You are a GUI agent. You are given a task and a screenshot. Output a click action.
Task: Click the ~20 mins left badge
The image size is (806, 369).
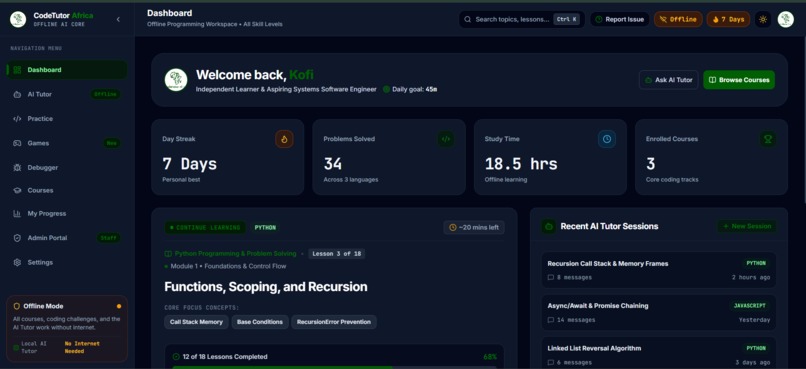(x=474, y=227)
